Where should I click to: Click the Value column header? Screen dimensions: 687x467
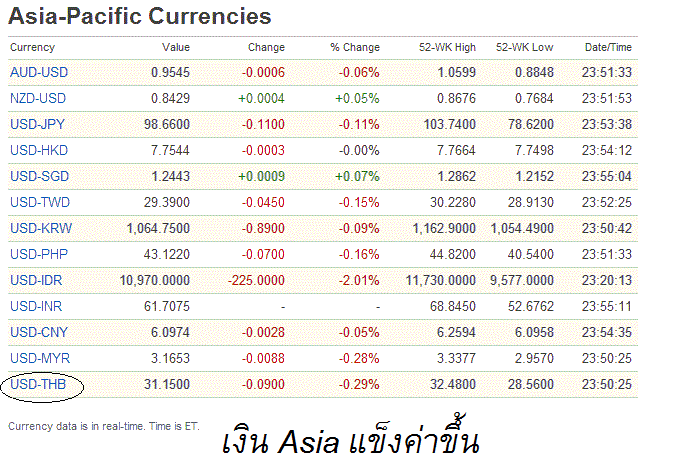click(175, 47)
